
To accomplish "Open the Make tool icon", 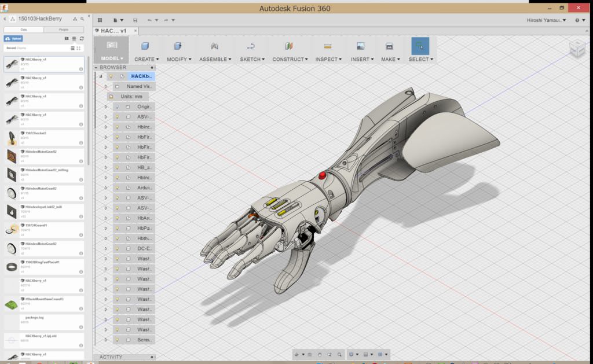I will point(390,45).
